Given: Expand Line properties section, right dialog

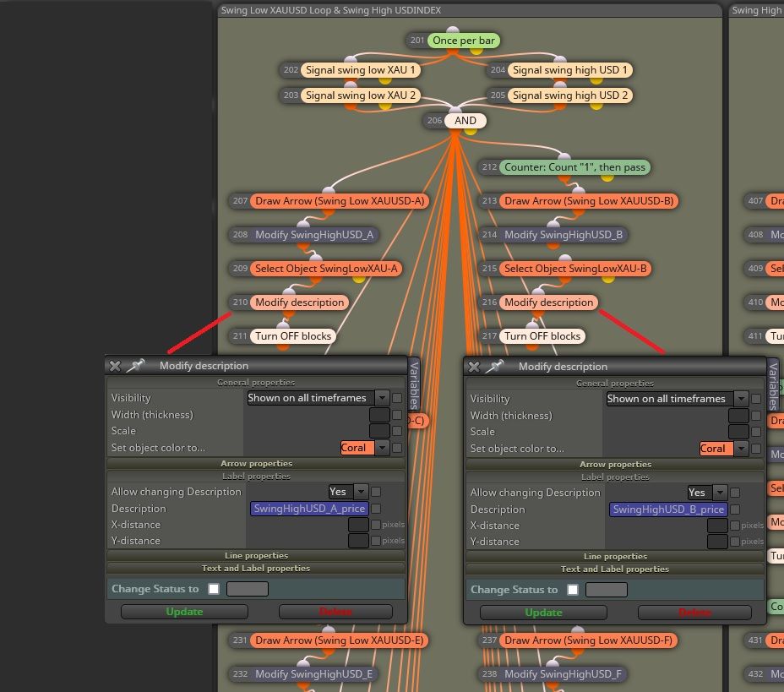Looking at the screenshot, I should pyautogui.click(x=615, y=557).
